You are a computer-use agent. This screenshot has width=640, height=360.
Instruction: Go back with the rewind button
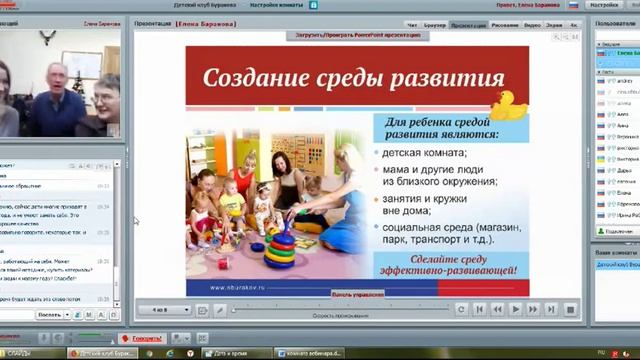pos(498,309)
